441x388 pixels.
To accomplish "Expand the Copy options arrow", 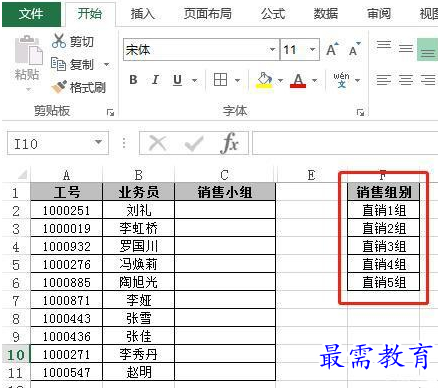I will point(107,64).
